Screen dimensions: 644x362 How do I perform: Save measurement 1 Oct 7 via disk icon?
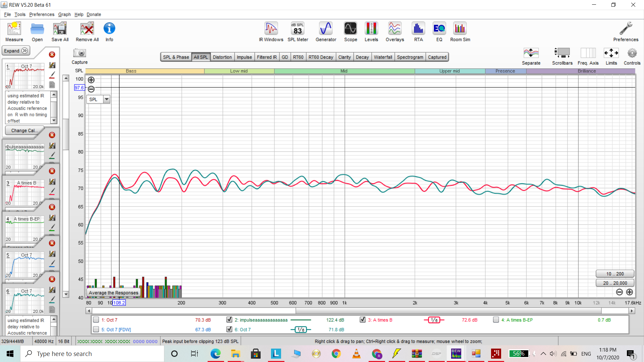coord(52,65)
